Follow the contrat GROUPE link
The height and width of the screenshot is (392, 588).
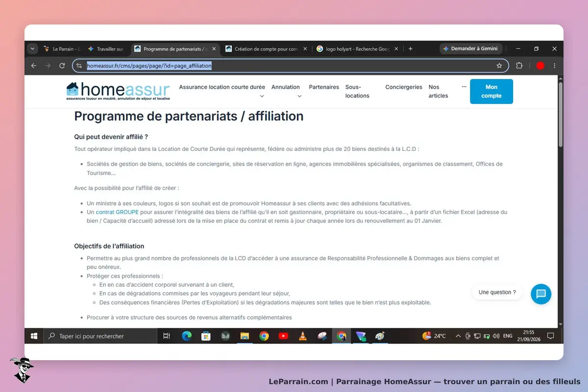[x=117, y=212]
